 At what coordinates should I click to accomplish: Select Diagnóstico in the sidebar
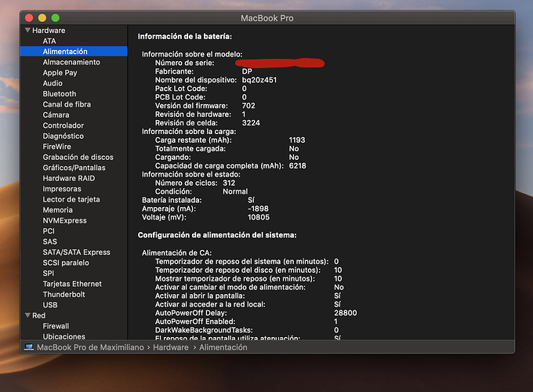[x=63, y=136]
